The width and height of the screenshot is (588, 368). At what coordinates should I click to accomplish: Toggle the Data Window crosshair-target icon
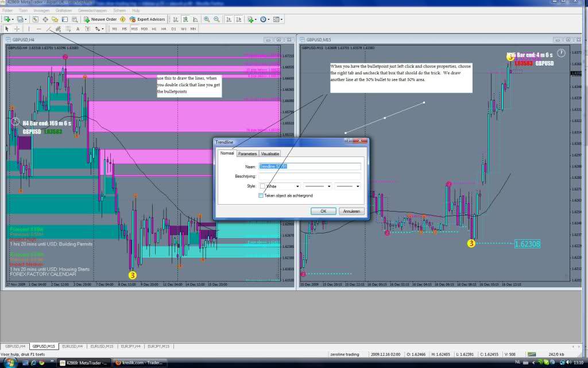[x=45, y=19]
